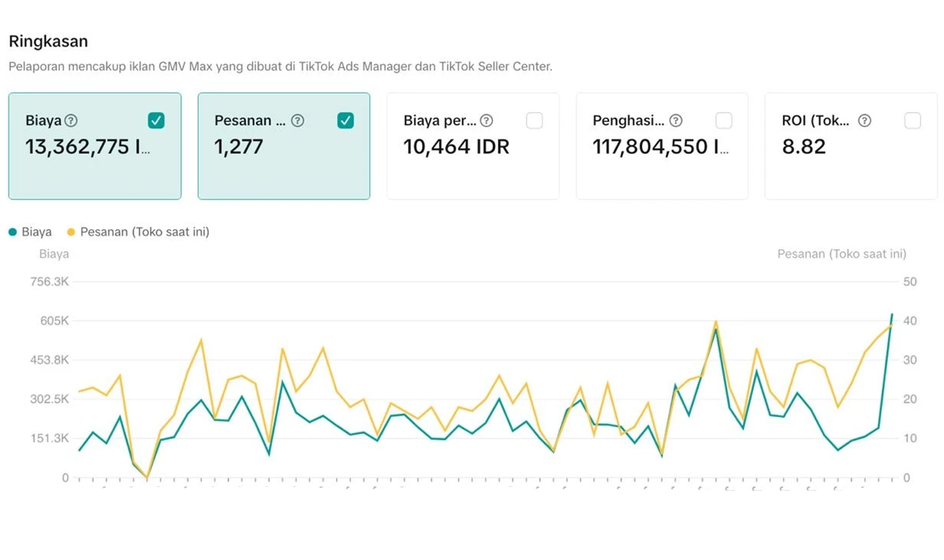Enable the Biaya per checkbox
This screenshot has height=560, width=944.
[535, 121]
